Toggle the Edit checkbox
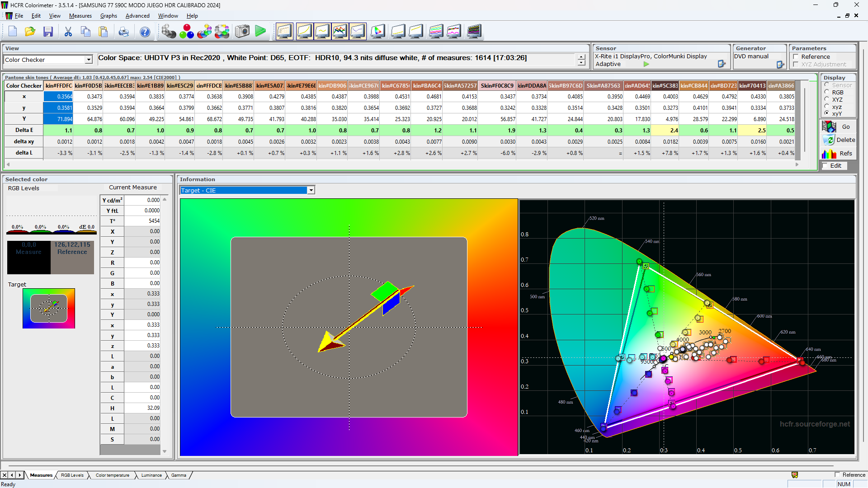868x488 pixels. click(825, 166)
